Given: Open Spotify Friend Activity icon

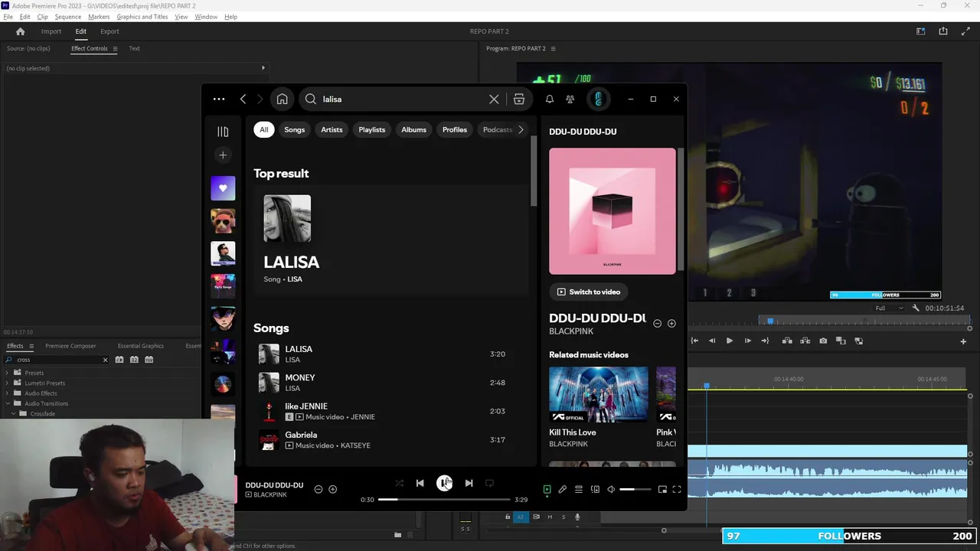Looking at the screenshot, I should (570, 99).
